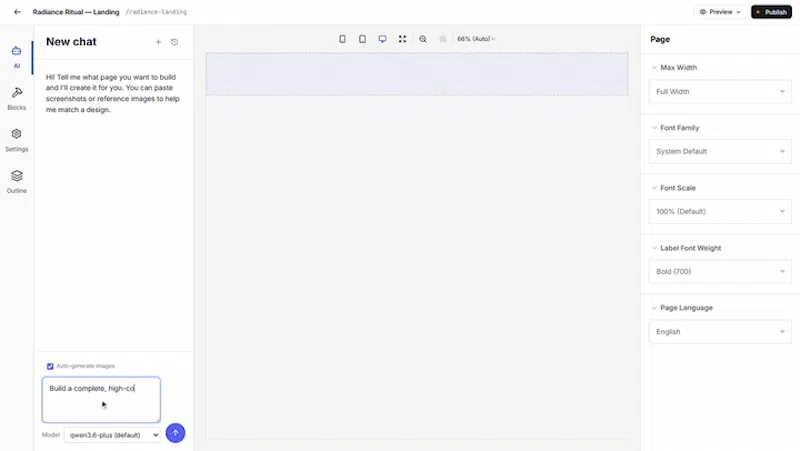Image resolution: width=800 pixels, height=451 pixels.
Task: Switch to desktop device preview
Action: (x=382, y=39)
